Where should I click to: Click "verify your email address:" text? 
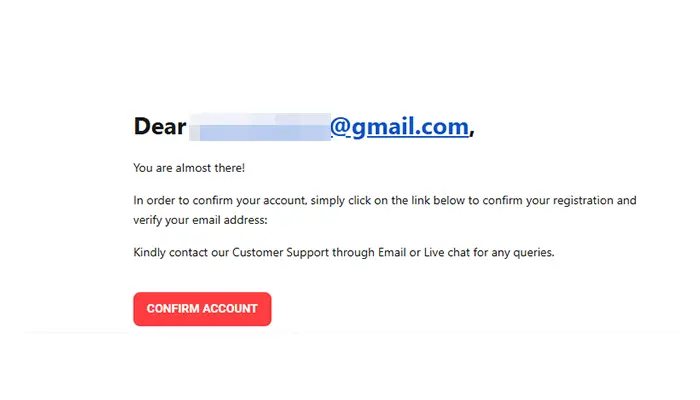coord(200,220)
